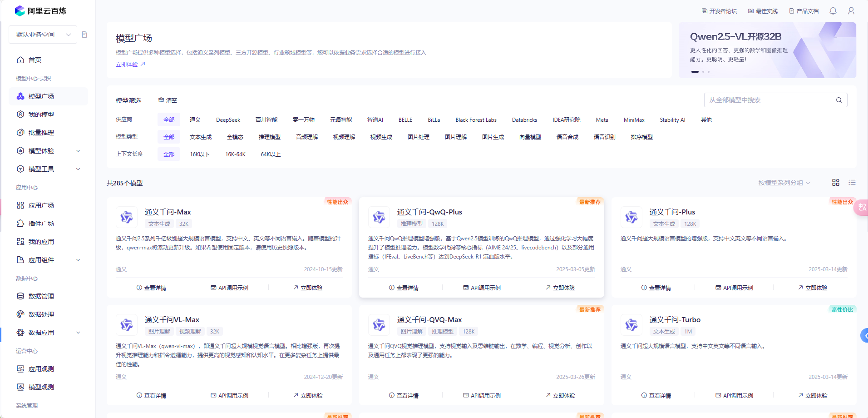Viewport: 868px width, 418px height.
Task: Open the user account icon
Action: 851,11
